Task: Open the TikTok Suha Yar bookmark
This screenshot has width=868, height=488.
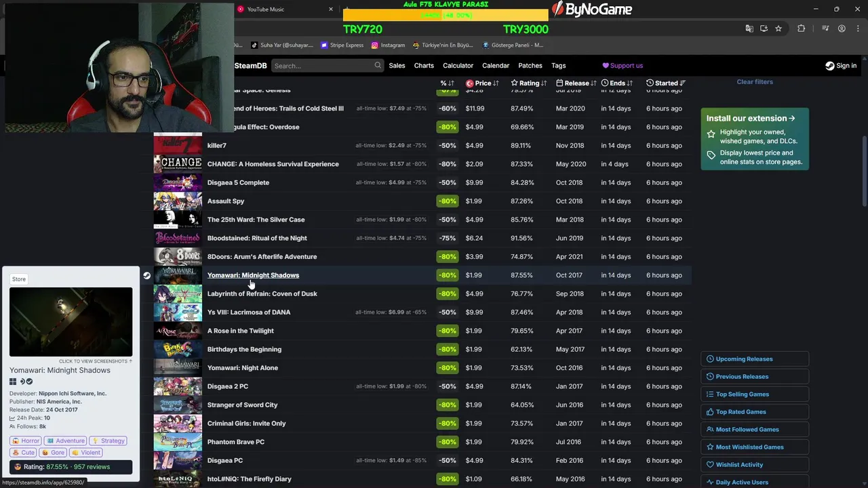Action: [282, 45]
